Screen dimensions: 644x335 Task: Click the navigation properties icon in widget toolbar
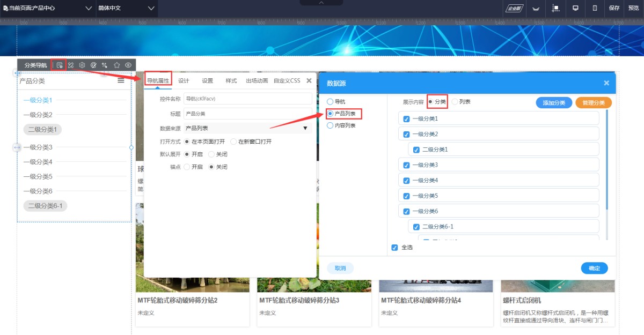point(60,65)
